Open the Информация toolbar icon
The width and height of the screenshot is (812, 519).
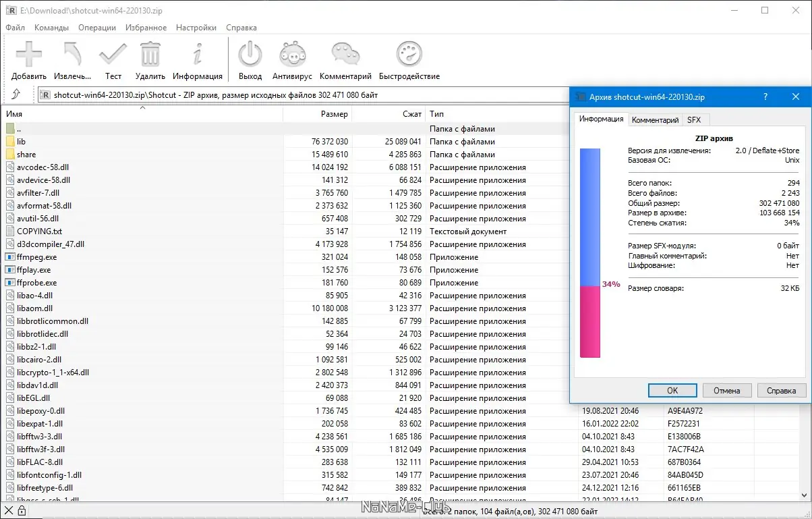tap(197, 60)
